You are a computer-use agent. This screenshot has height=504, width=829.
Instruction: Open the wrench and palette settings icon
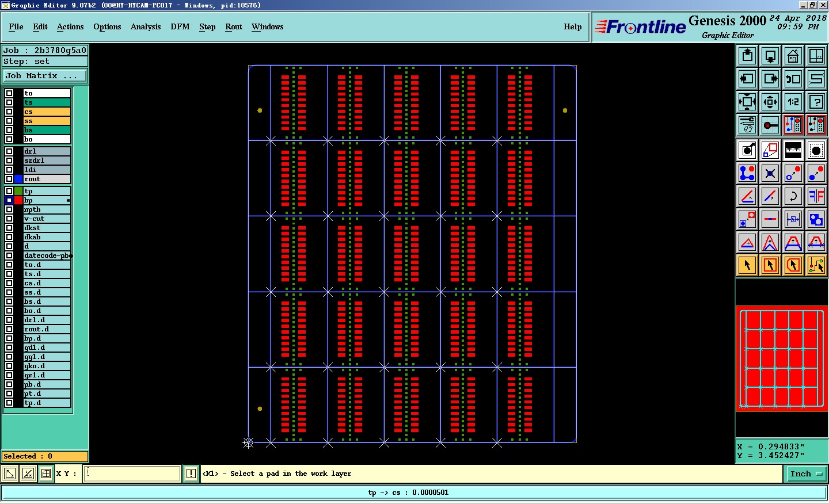coord(747,125)
